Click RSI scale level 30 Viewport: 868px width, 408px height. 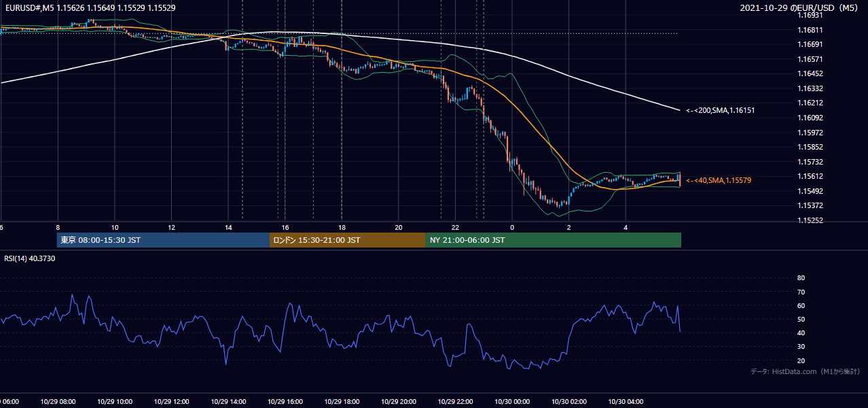coord(801,347)
